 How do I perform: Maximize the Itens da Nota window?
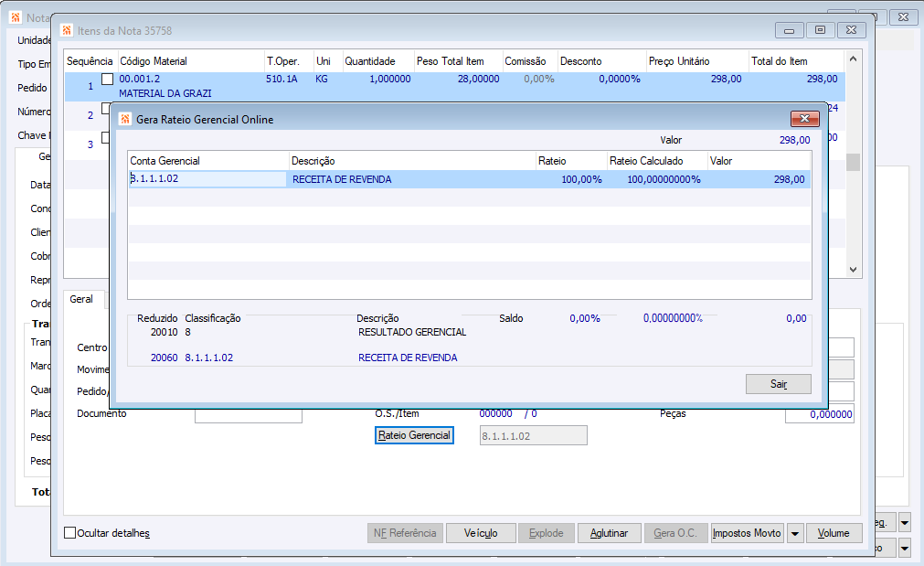820,30
